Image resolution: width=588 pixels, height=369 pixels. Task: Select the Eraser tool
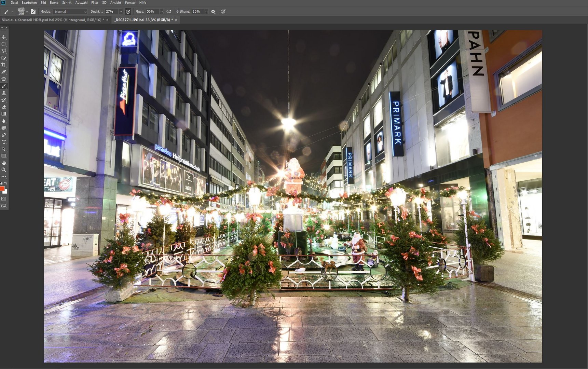point(4,107)
